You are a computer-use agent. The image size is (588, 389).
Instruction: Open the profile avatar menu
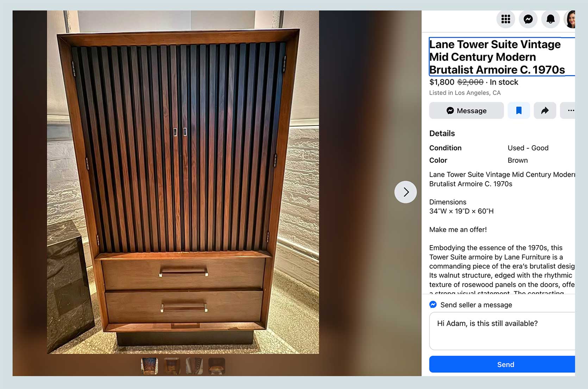coord(570,19)
